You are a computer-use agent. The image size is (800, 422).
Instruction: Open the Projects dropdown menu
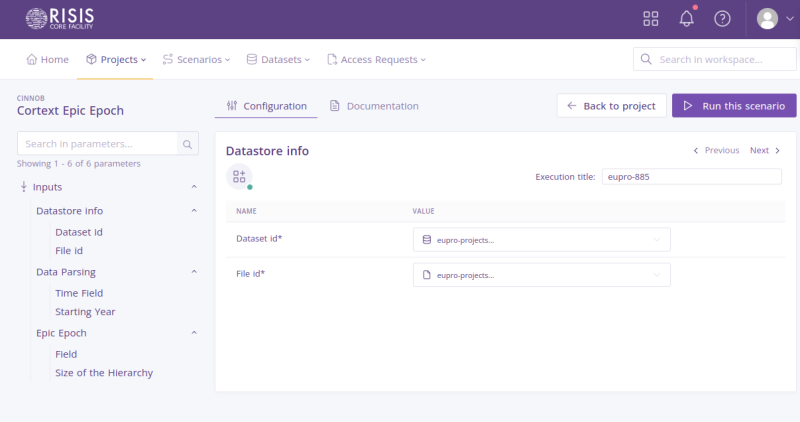[x=116, y=59]
